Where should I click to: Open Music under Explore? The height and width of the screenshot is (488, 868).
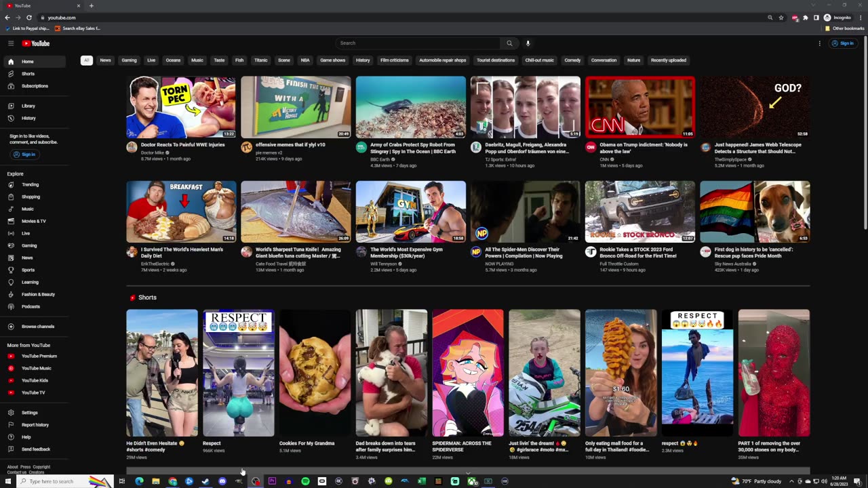tap(33, 209)
